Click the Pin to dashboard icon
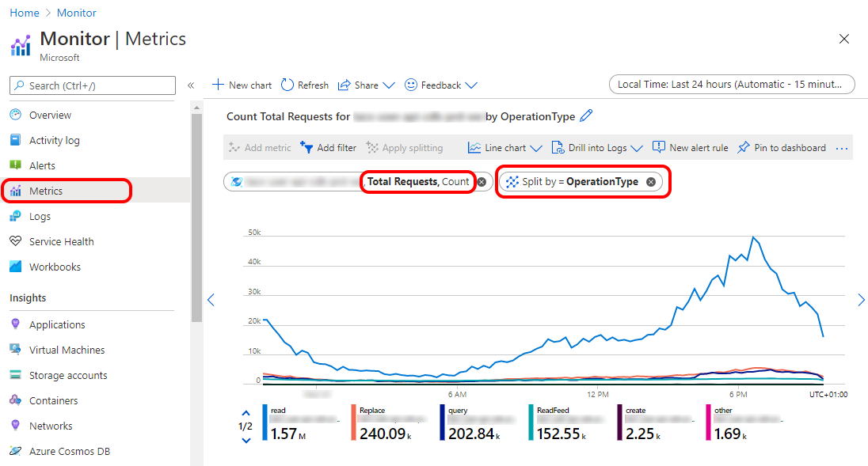The height and width of the screenshot is (466, 868). click(x=743, y=148)
